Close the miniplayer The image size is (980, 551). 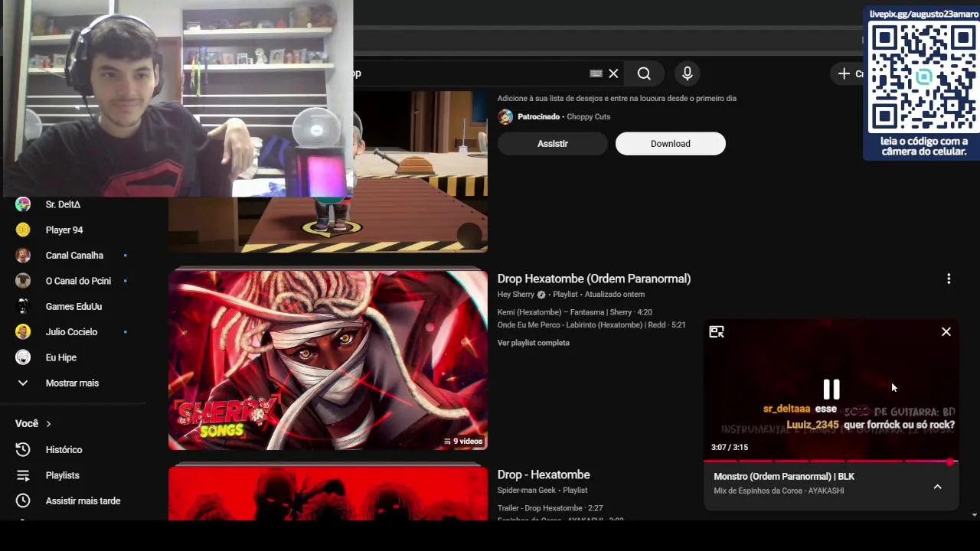[x=946, y=332]
